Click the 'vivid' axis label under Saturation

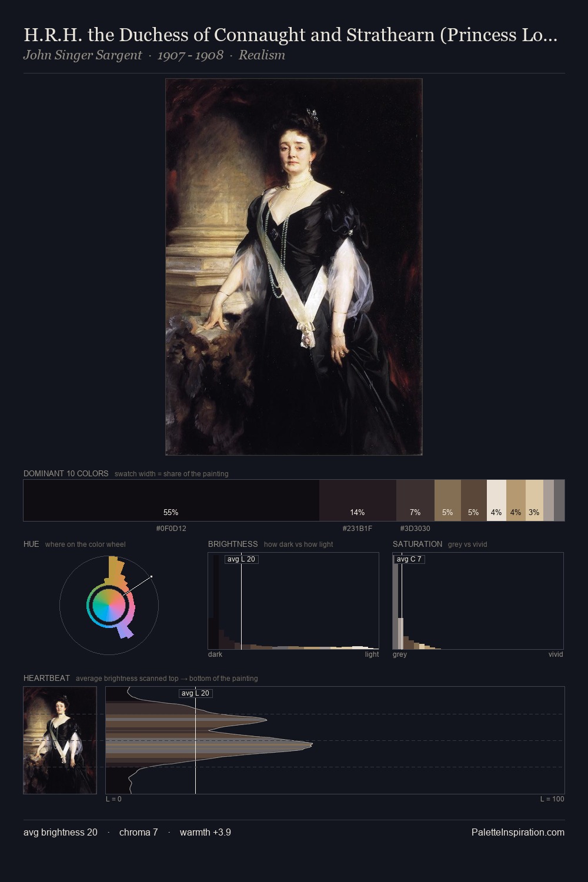[x=556, y=654]
